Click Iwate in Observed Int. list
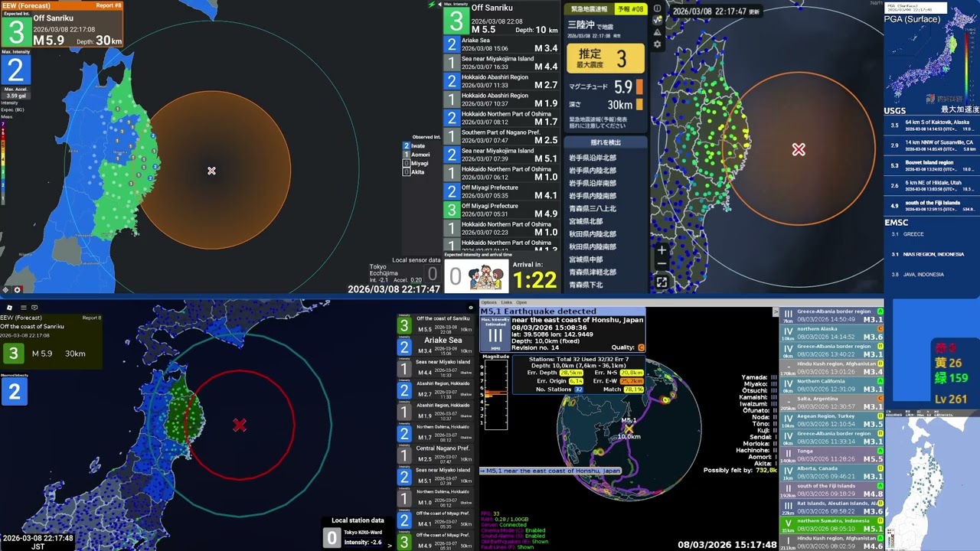 [415, 145]
